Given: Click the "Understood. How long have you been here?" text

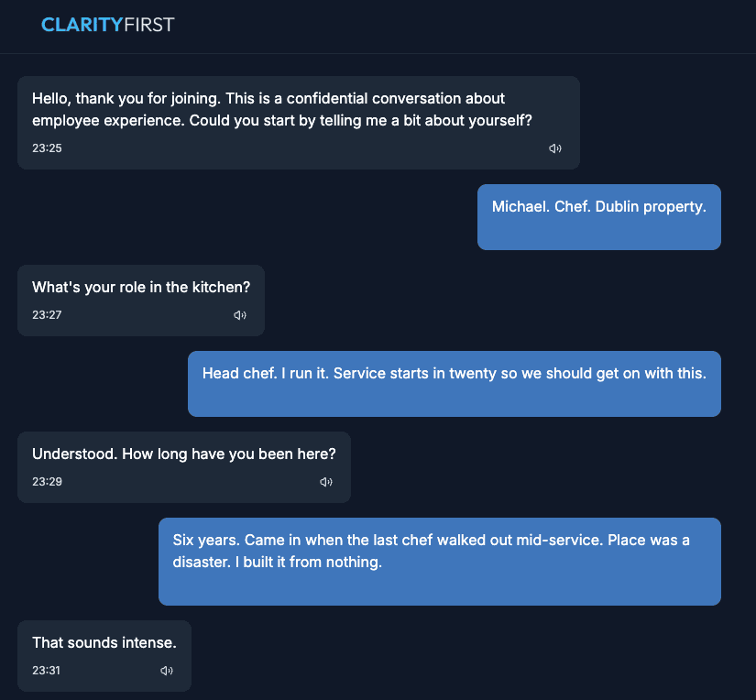Looking at the screenshot, I should [x=184, y=454].
